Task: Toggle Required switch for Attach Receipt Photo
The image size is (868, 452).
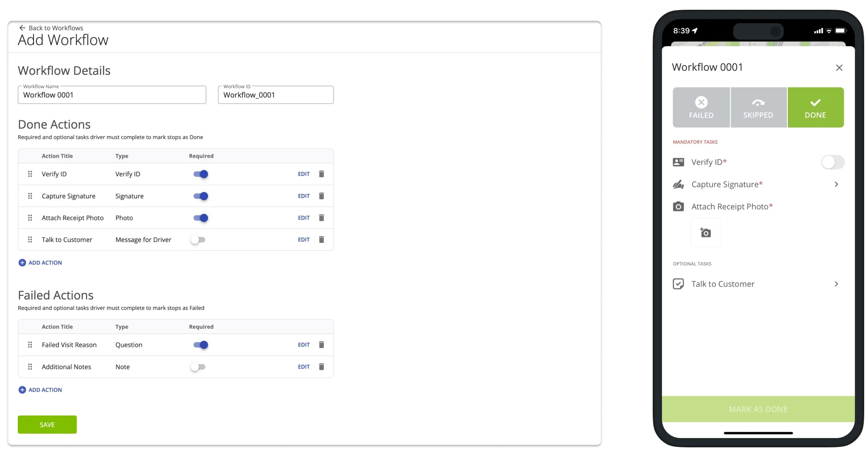Action: coord(201,218)
